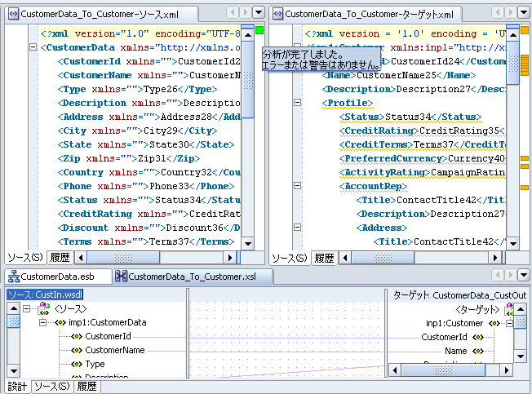Click scroll down arrow in source tree pane

click(14, 371)
